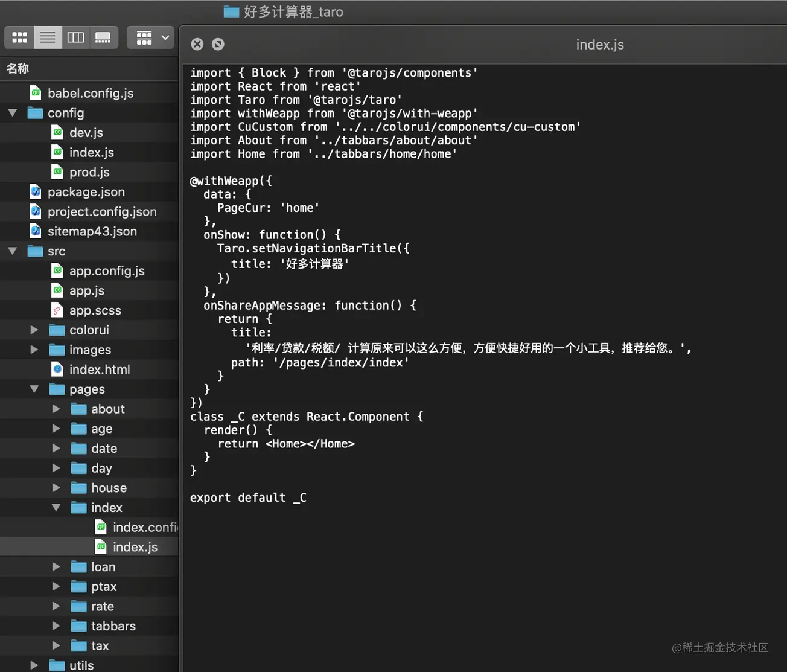Select the rate folder name
Image resolution: width=787 pixels, height=672 pixels.
point(103,606)
